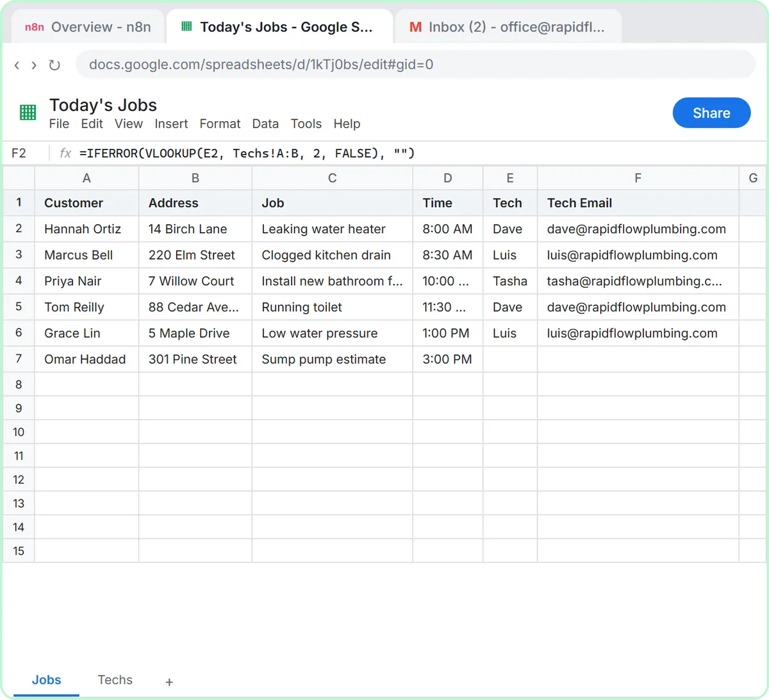Click the 3:00 PM time cell
The width and height of the screenshot is (769, 700).
click(x=448, y=360)
